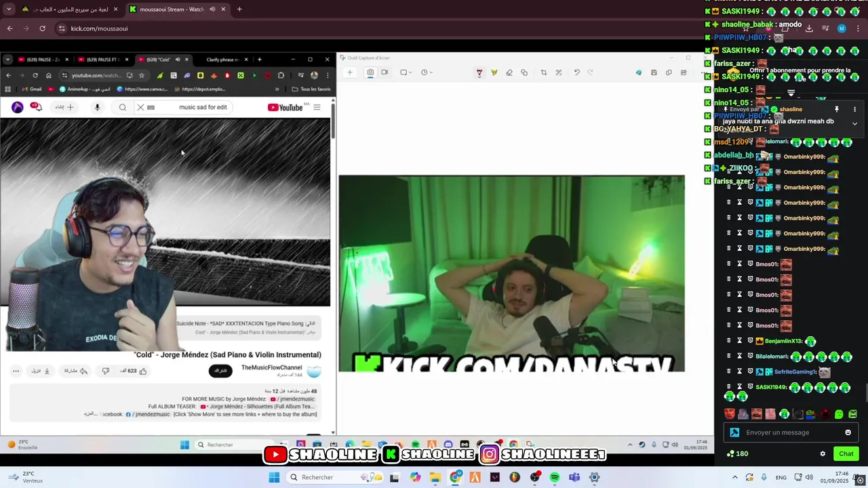The image size is (868, 488).
Task: Switch to the moussaoui Stream tab
Action: 176,9
